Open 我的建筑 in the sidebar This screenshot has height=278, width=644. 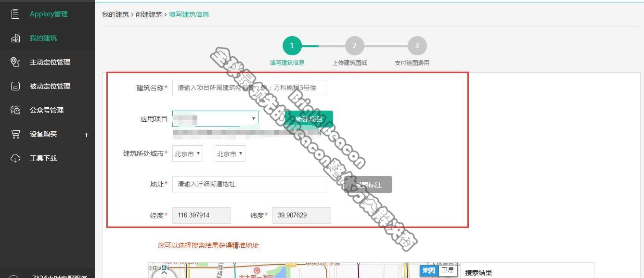43,38
